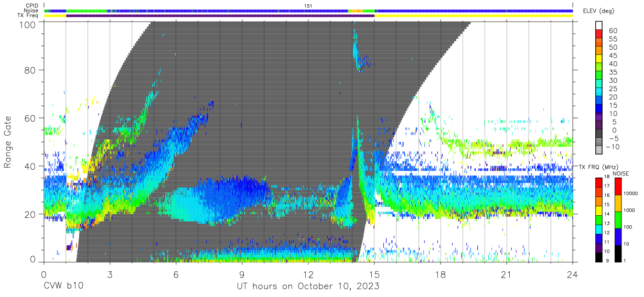The width and height of the screenshot is (644, 297).
Task: Click the 21 tick label on UT hours axis
Action: [507, 274]
